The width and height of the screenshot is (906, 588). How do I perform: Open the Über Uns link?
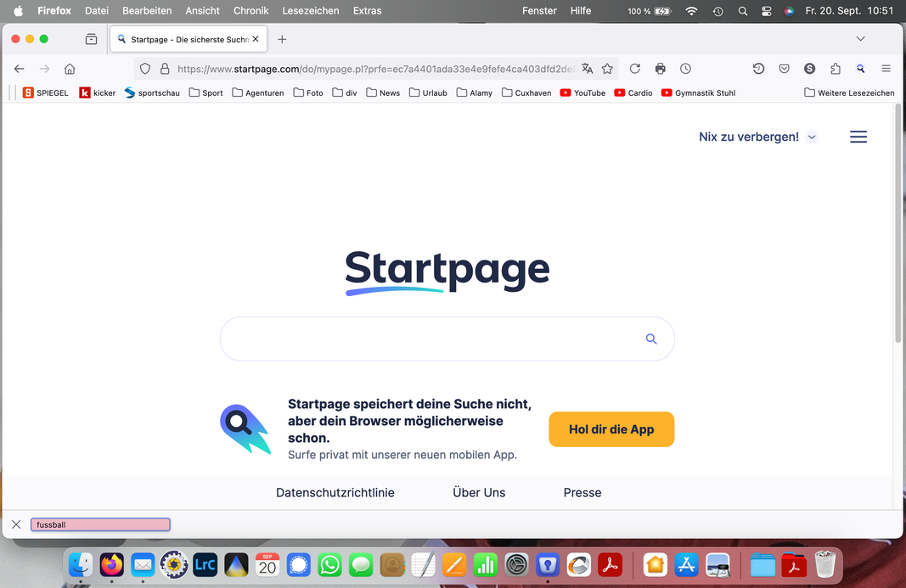pyautogui.click(x=479, y=493)
